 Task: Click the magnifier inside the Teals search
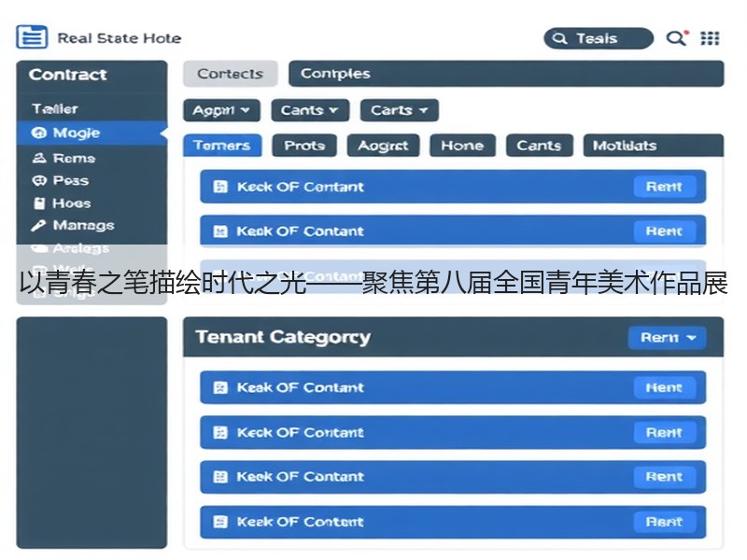[x=559, y=38]
